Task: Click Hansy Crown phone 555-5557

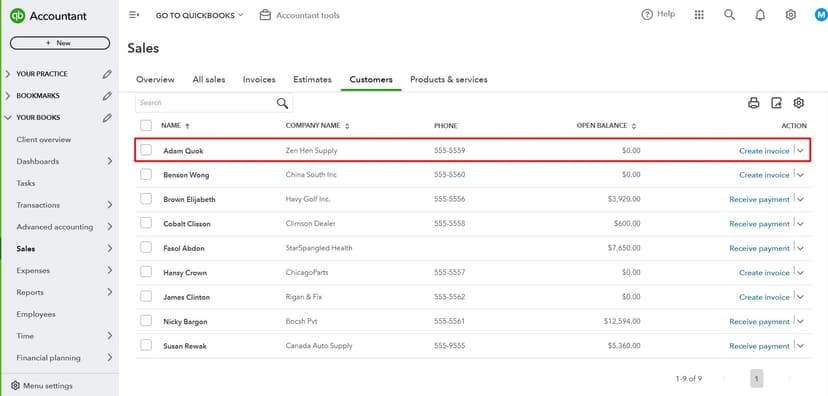Action: click(x=449, y=272)
